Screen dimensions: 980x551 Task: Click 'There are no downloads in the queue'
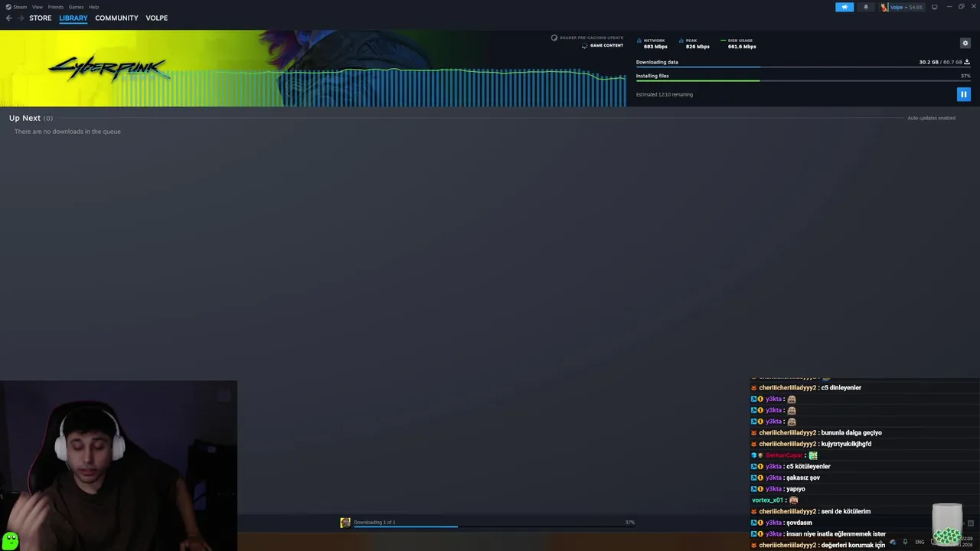[x=67, y=132]
